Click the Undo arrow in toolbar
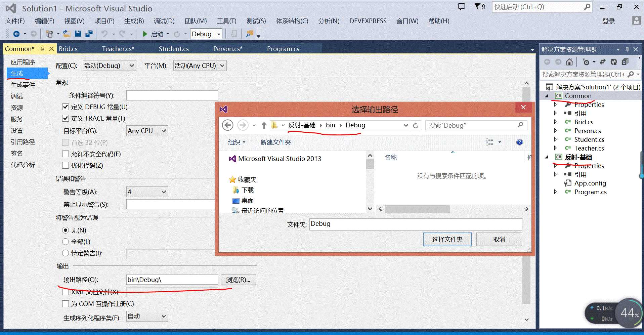Screen dimensions: 644x335 (x=104, y=34)
